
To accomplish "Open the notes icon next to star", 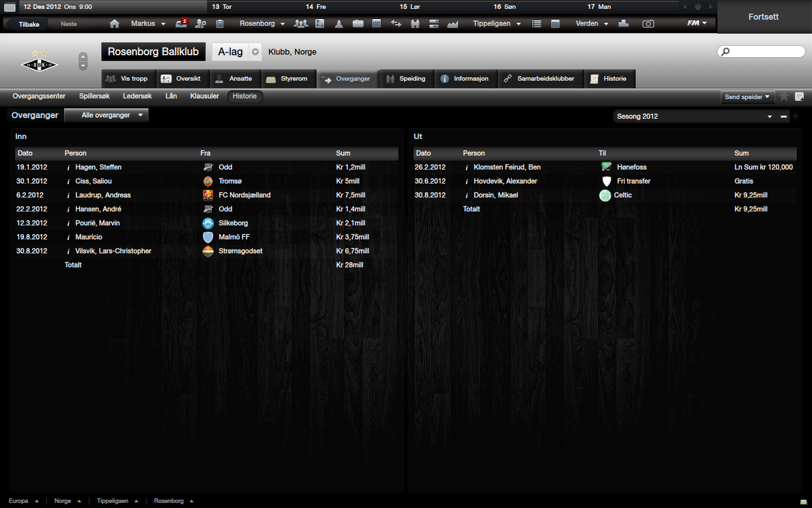I will 799,97.
